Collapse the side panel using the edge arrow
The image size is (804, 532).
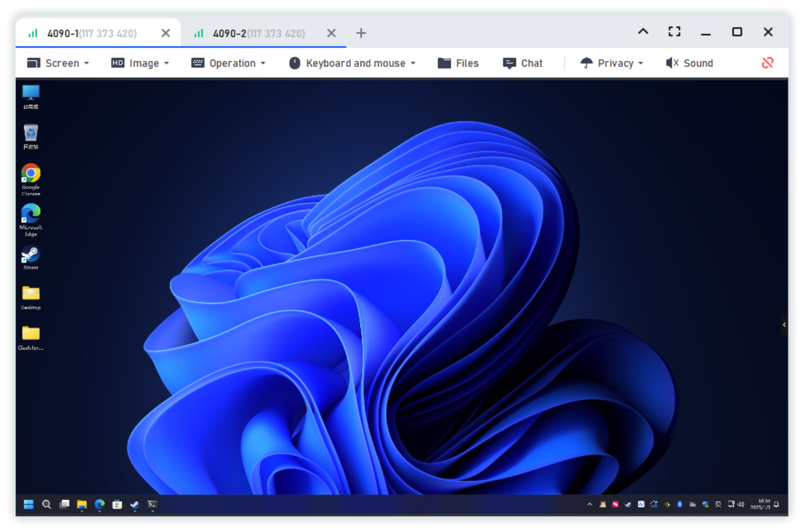point(784,325)
